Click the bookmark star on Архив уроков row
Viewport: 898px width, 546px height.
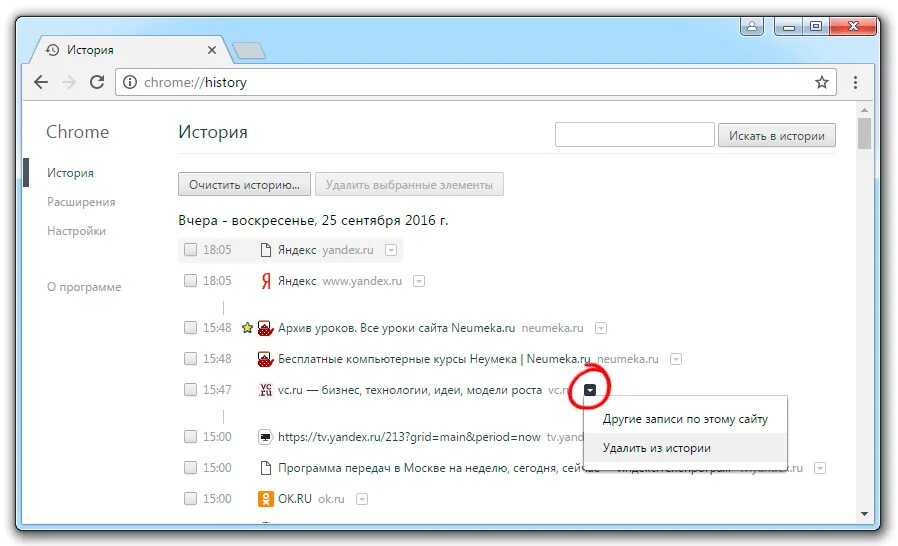(x=247, y=328)
